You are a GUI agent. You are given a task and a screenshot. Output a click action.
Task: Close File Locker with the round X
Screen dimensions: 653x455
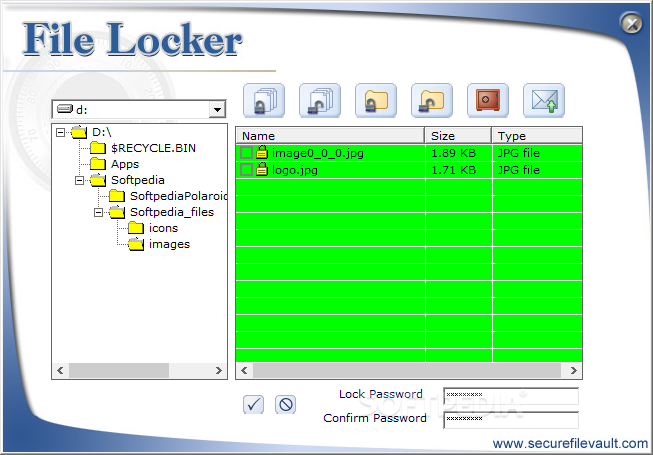[x=631, y=23]
